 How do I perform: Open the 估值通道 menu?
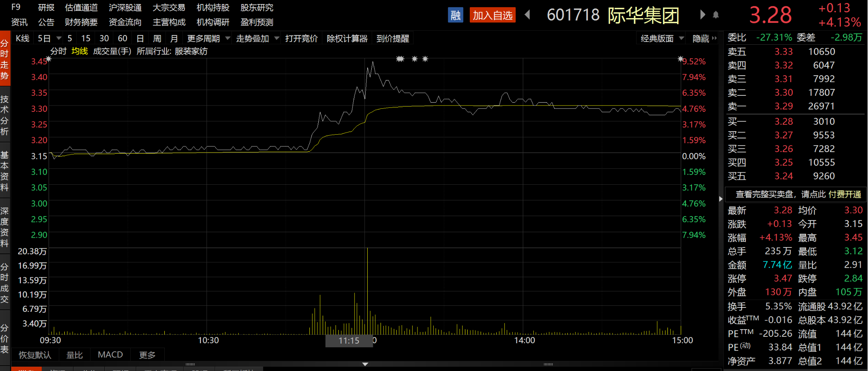click(x=81, y=7)
